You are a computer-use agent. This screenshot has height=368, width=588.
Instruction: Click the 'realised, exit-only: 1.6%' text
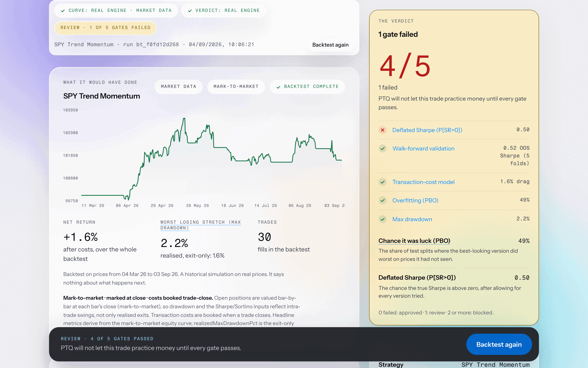[x=192, y=256]
